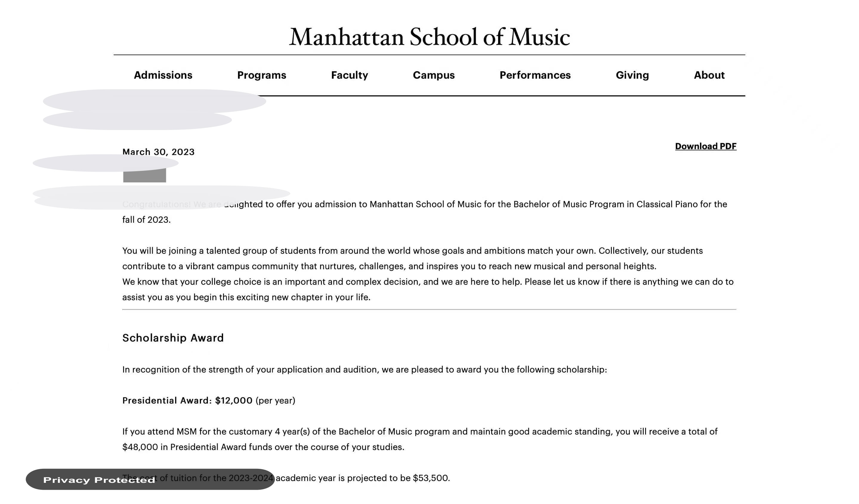Click the Privacy Protected badge
This screenshot has width=859, height=504.
click(150, 480)
